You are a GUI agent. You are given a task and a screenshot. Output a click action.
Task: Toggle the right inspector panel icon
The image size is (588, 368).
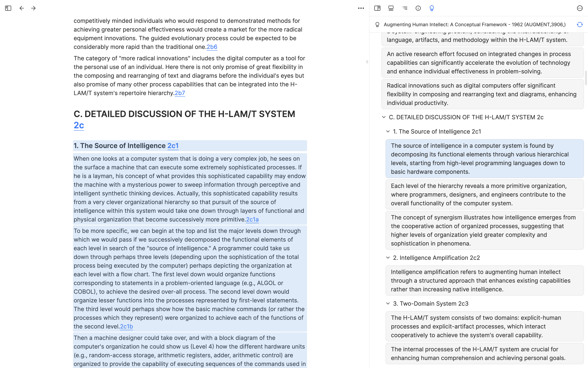[x=377, y=8]
